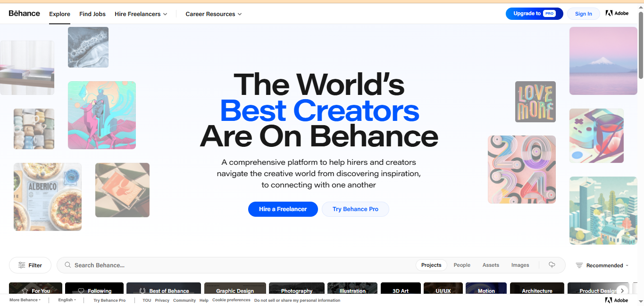Viewport: 644px width, 306px height.
Task: Click the Upgrade to PRO button
Action: 535,14
